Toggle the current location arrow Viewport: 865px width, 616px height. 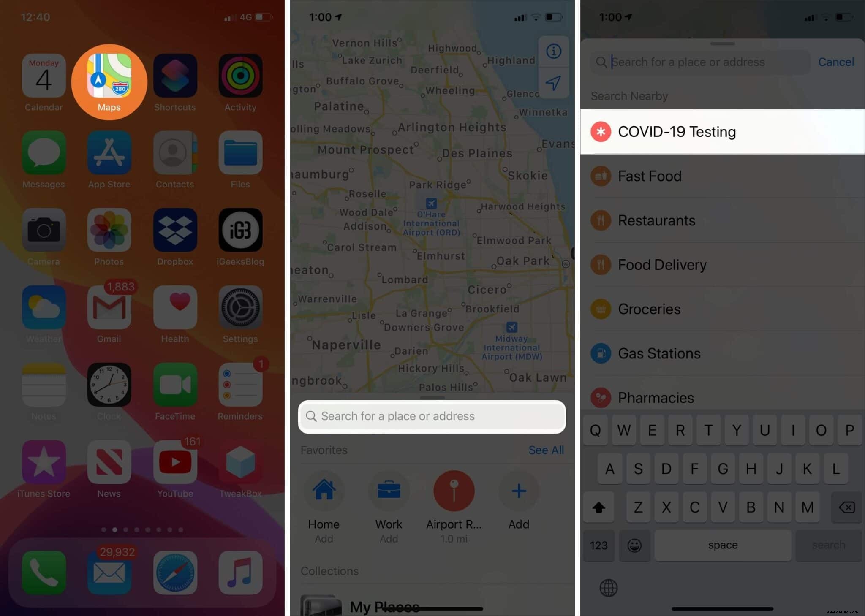pyautogui.click(x=554, y=83)
